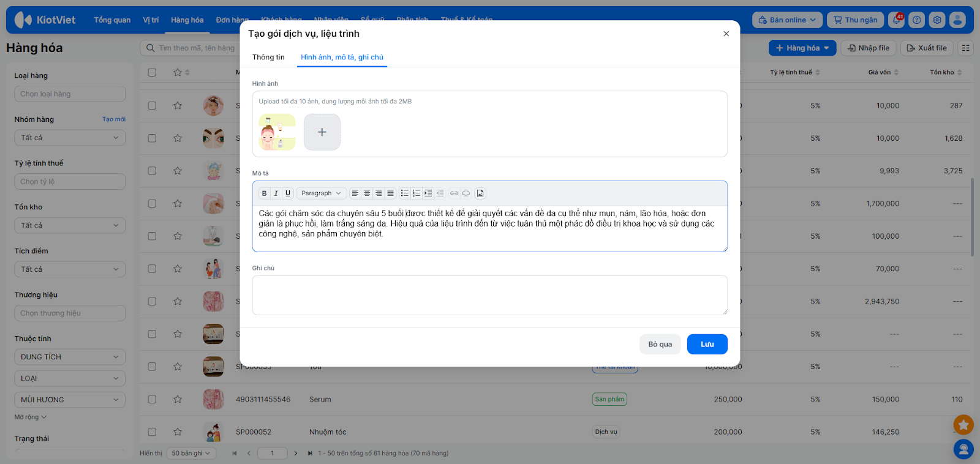The height and width of the screenshot is (464, 980).
Task: Go to the next page of products
Action: pyautogui.click(x=296, y=454)
